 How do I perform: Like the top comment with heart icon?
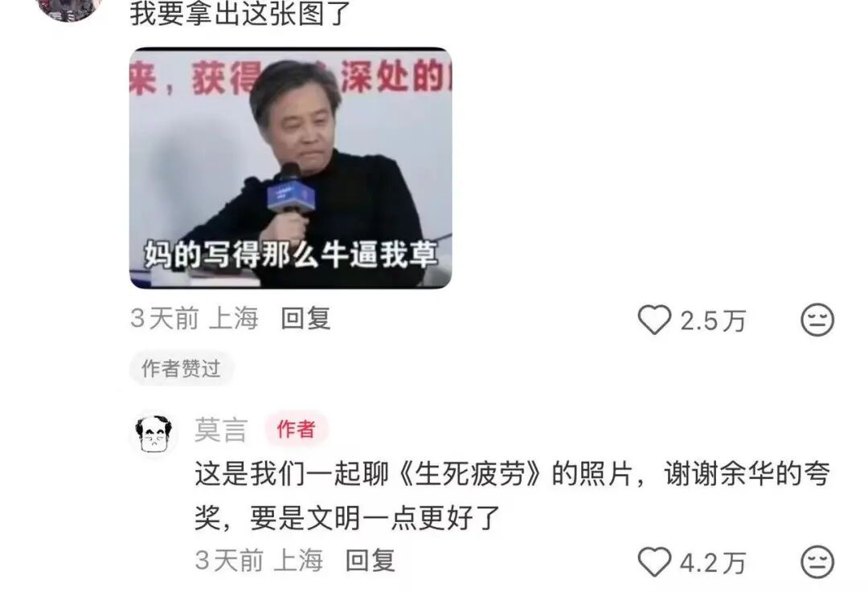(654, 320)
